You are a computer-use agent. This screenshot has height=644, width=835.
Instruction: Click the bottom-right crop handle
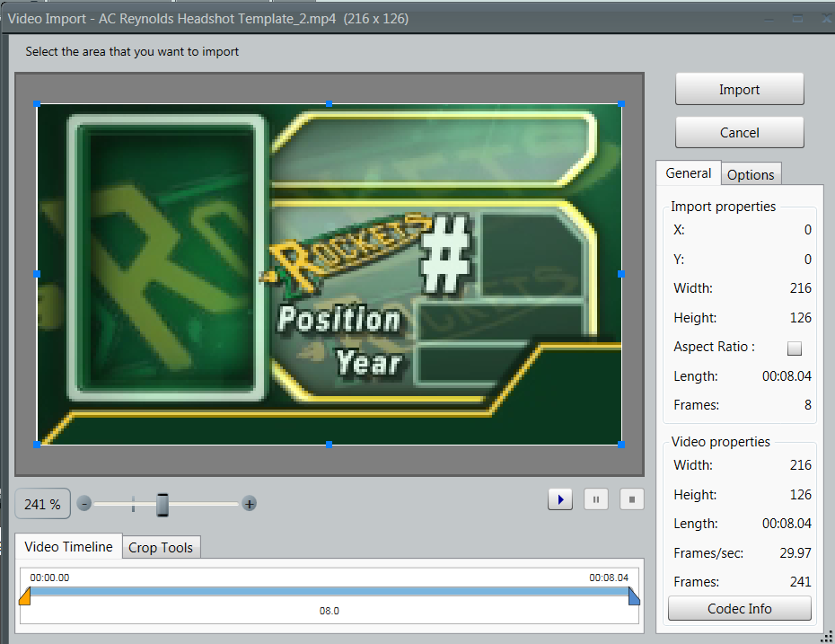coord(621,445)
